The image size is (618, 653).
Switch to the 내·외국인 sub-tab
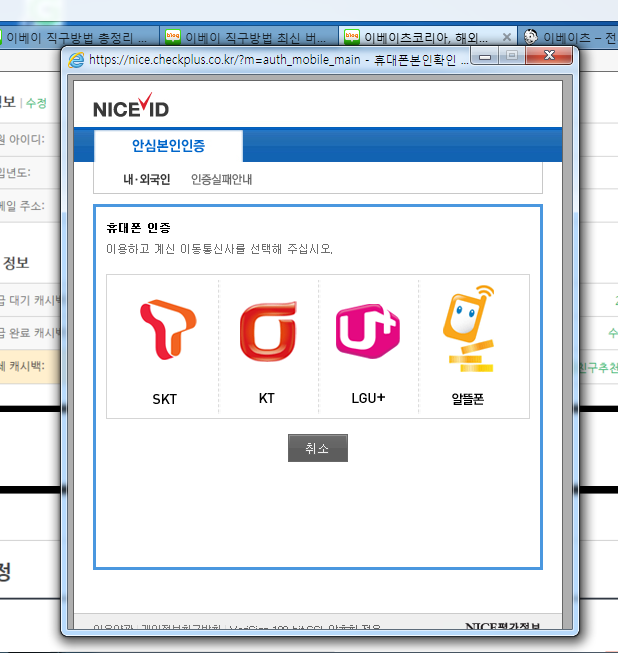click(147, 179)
